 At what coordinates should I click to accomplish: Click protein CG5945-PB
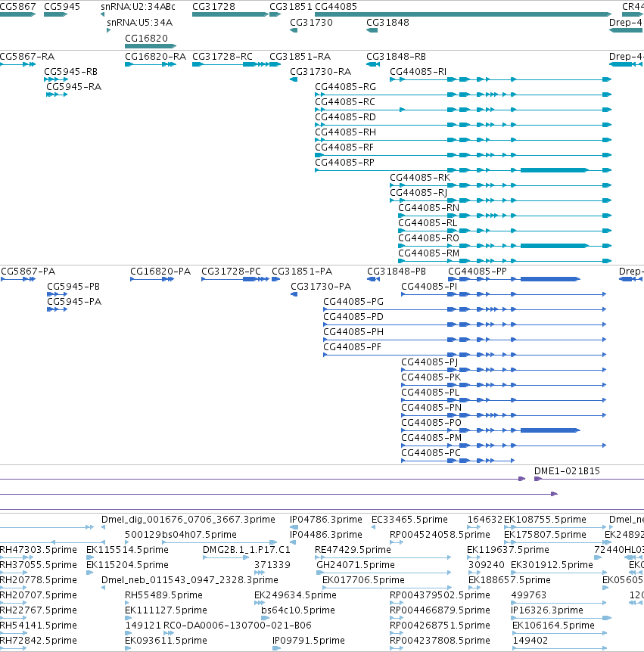(x=73, y=287)
